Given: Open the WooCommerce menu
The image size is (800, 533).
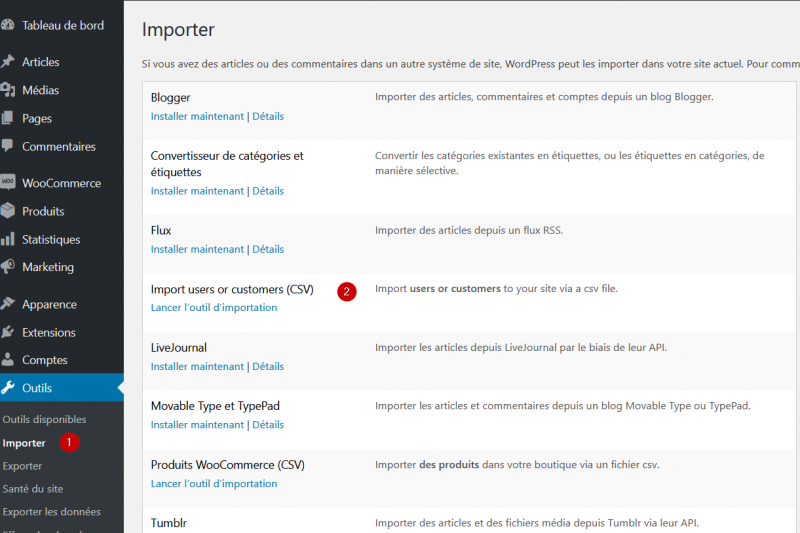Looking at the screenshot, I should point(62,183).
